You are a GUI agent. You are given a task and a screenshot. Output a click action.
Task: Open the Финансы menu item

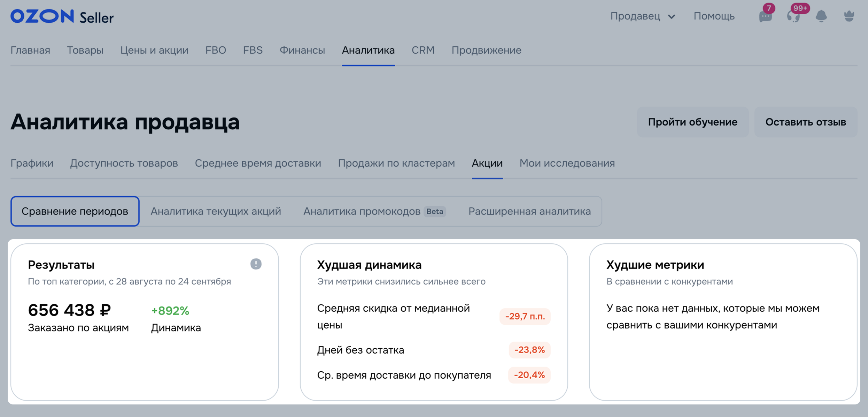click(302, 50)
